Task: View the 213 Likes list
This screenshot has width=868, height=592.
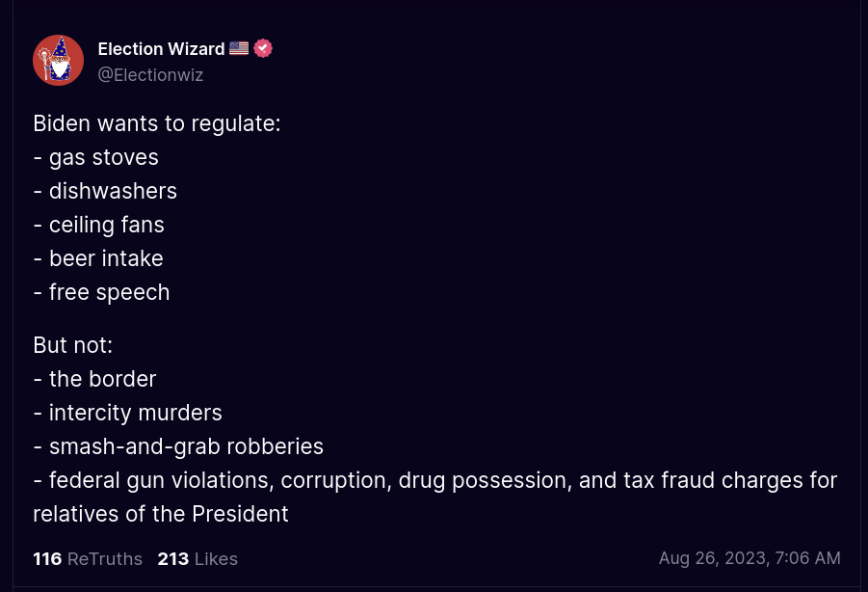Action: (197, 559)
